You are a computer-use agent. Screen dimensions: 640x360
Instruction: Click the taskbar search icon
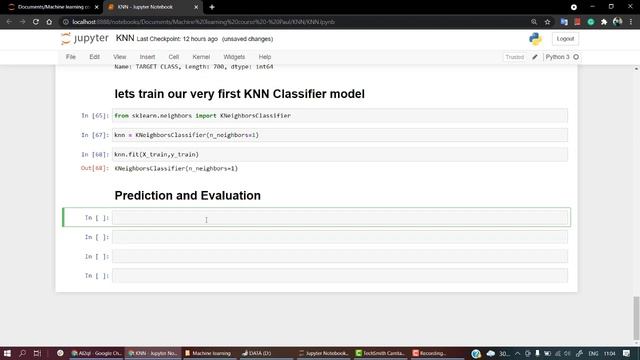click(22, 353)
